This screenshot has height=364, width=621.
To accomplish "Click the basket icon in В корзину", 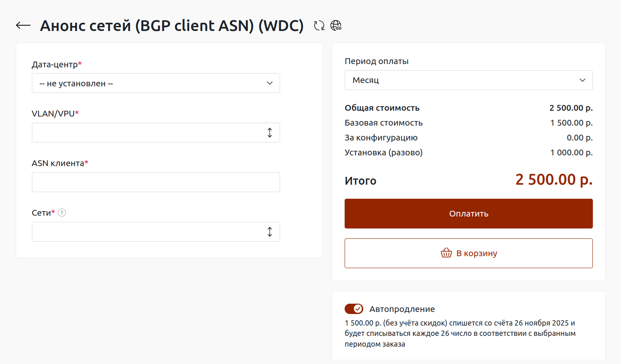I will click(446, 253).
